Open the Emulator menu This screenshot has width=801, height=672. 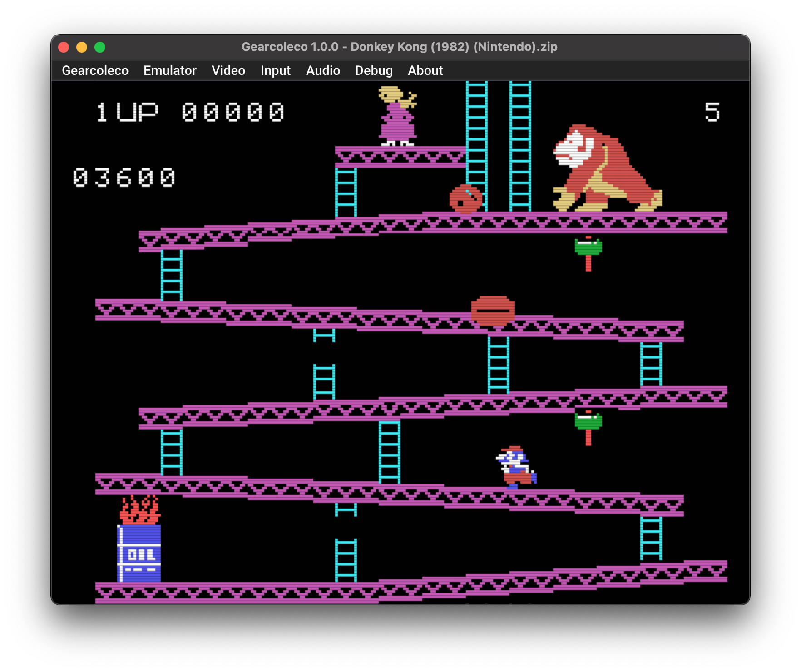tap(170, 70)
